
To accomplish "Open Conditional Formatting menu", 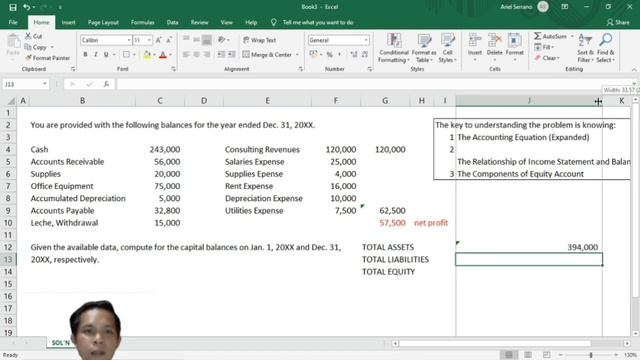I will [x=394, y=48].
